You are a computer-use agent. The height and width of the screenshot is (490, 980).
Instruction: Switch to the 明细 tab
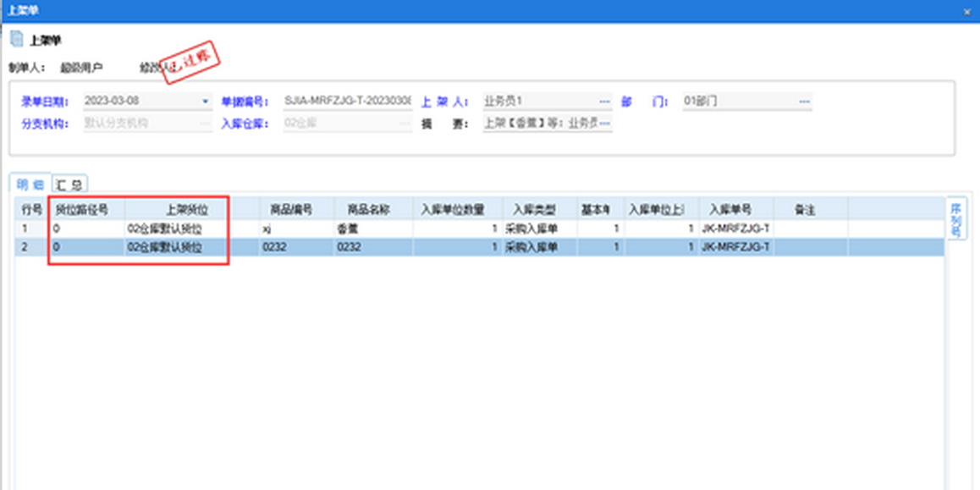30,184
